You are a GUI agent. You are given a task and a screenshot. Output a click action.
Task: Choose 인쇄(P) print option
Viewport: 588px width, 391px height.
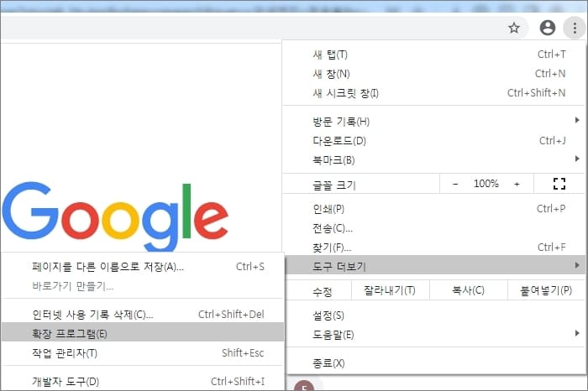[434, 209]
